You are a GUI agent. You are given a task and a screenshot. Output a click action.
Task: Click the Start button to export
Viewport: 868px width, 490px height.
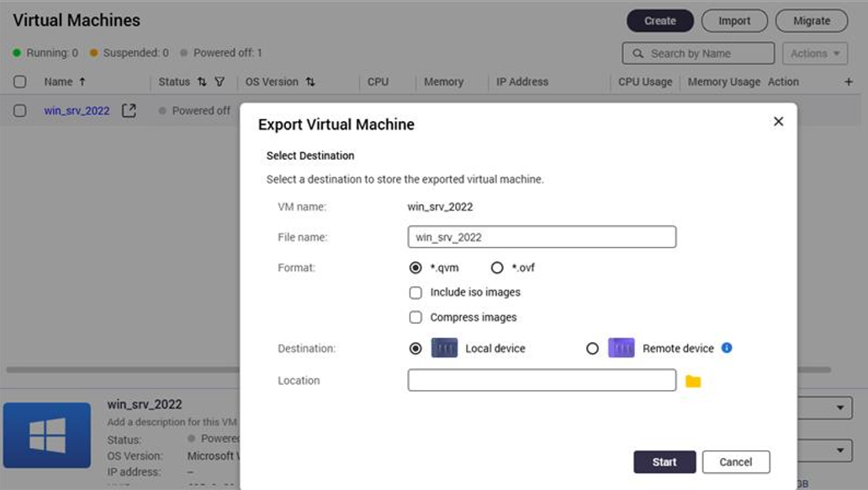pyautogui.click(x=664, y=461)
